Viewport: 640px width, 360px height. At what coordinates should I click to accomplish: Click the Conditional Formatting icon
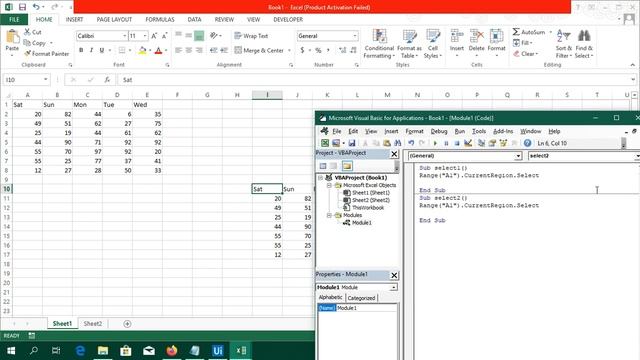click(x=379, y=37)
